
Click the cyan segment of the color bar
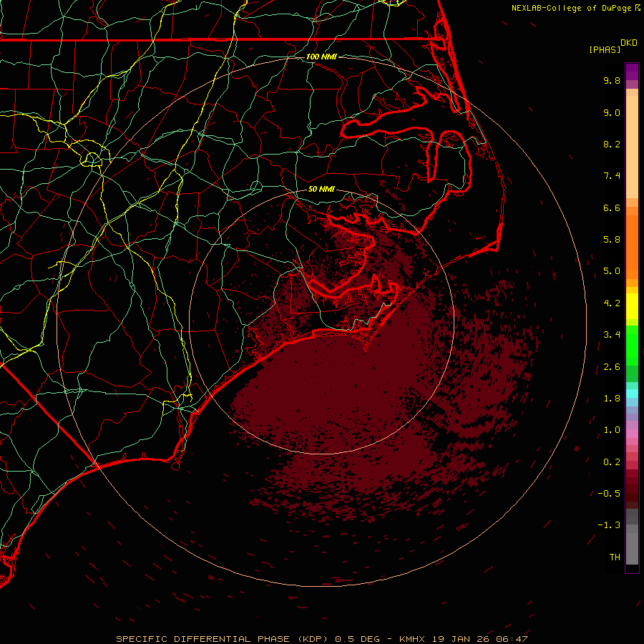(632, 394)
